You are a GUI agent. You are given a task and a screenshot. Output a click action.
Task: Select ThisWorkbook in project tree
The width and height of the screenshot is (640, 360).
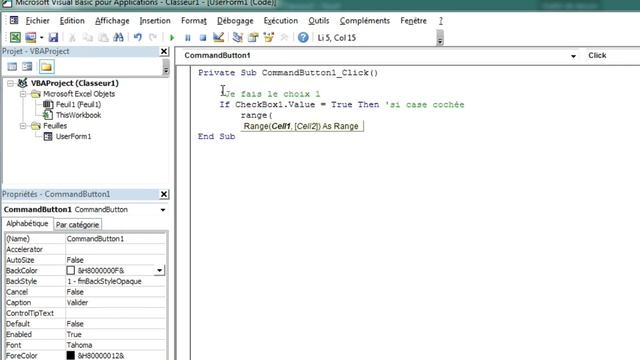(78, 115)
